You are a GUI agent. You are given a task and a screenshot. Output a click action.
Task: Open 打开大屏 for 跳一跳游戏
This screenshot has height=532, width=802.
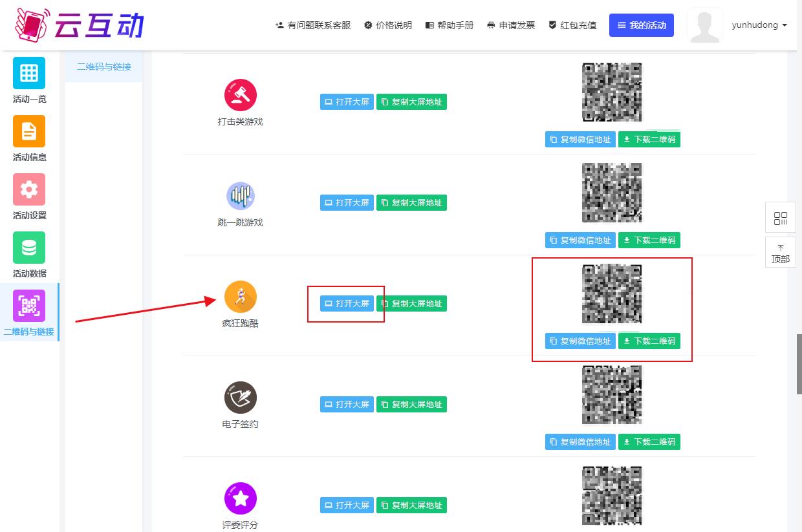tap(347, 203)
